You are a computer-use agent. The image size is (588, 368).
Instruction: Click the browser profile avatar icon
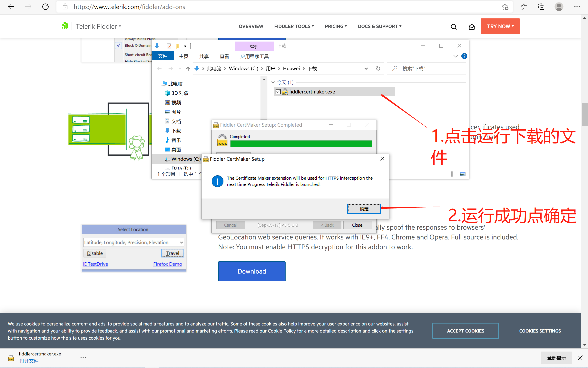pyautogui.click(x=559, y=7)
